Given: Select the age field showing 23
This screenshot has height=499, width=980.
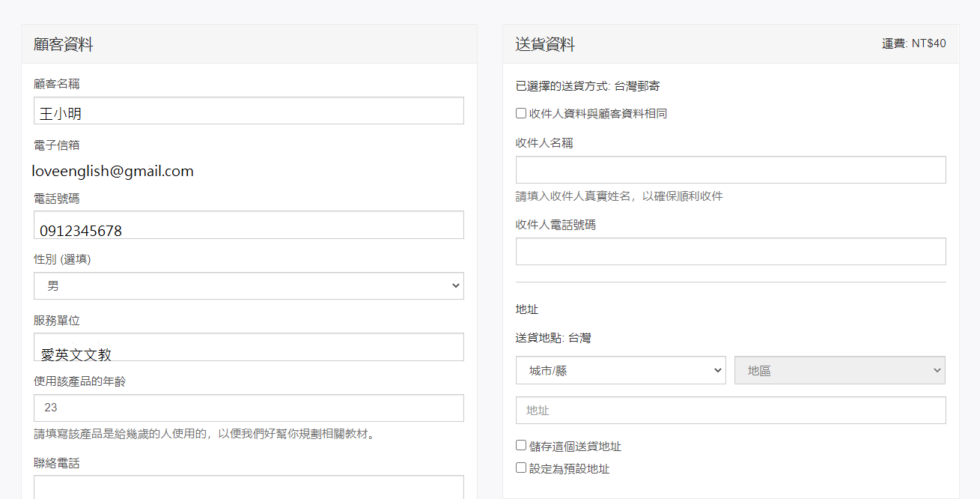Looking at the screenshot, I should click(249, 408).
